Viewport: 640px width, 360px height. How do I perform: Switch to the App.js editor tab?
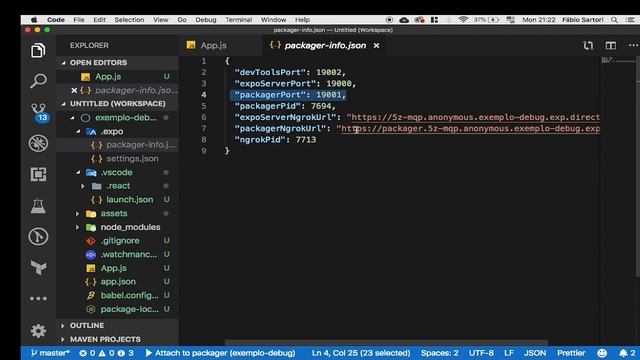point(221,45)
